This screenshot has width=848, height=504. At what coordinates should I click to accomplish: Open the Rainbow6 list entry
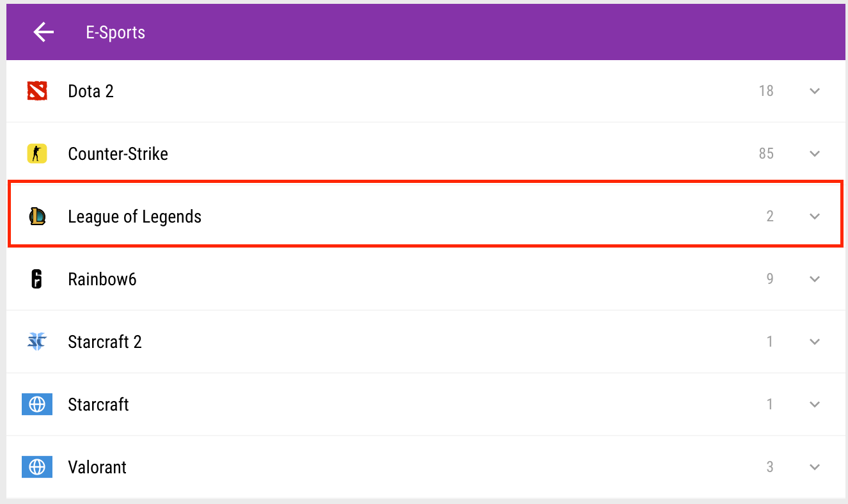(102, 279)
